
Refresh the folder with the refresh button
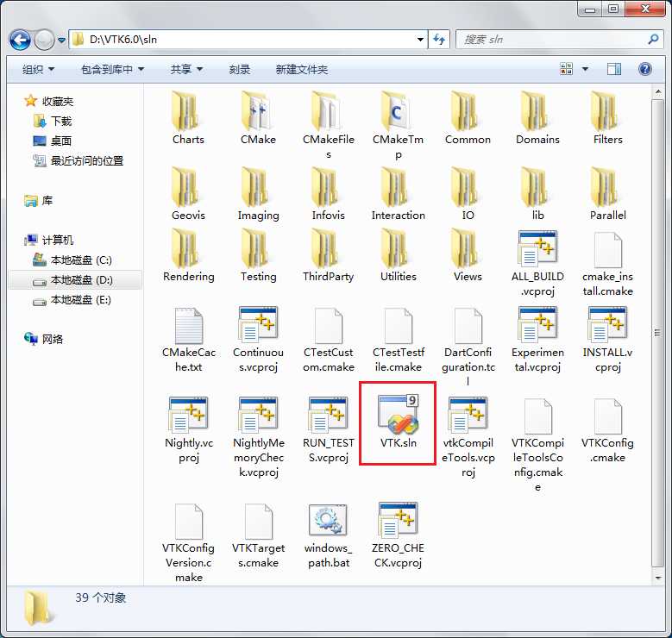pos(439,40)
